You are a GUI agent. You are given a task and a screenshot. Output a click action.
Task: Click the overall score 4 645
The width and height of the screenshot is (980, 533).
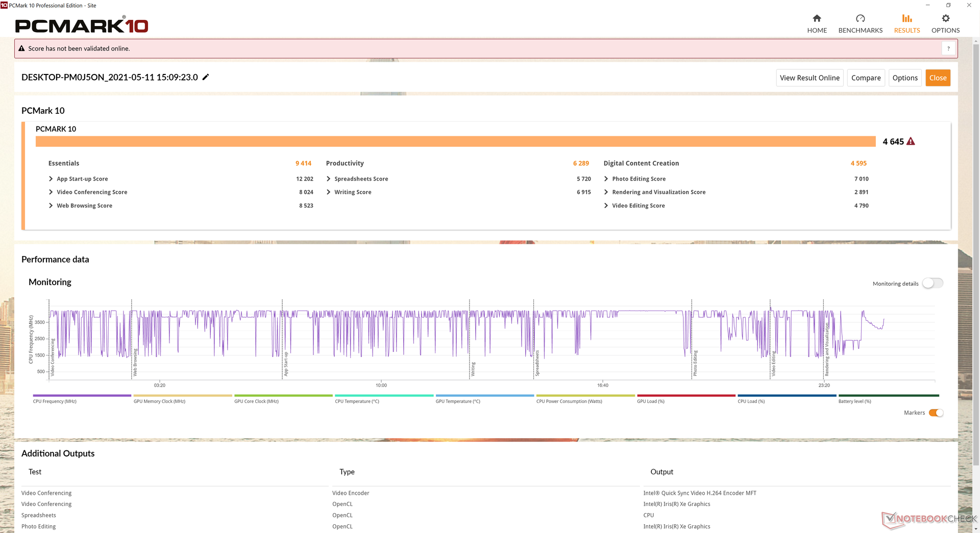pyautogui.click(x=893, y=141)
